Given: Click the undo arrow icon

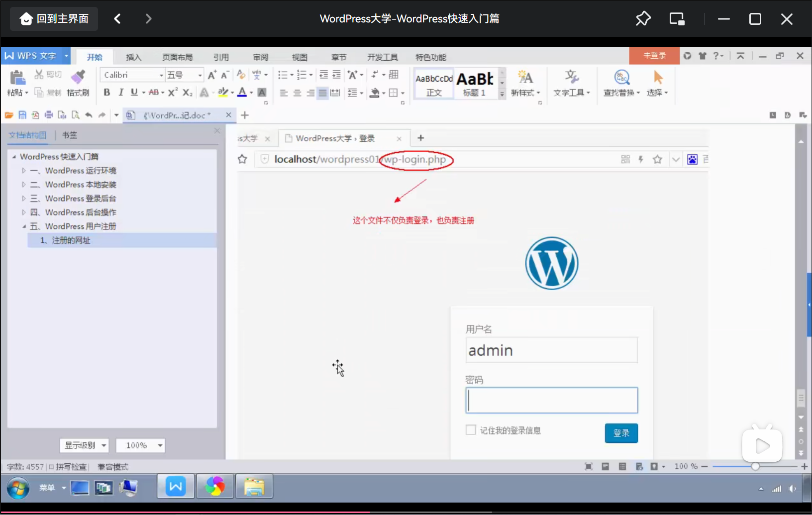Looking at the screenshot, I should [x=89, y=115].
